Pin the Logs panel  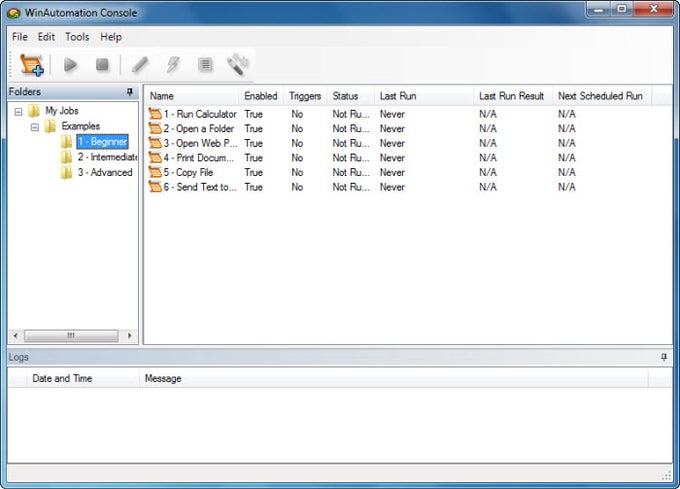(x=664, y=357)
